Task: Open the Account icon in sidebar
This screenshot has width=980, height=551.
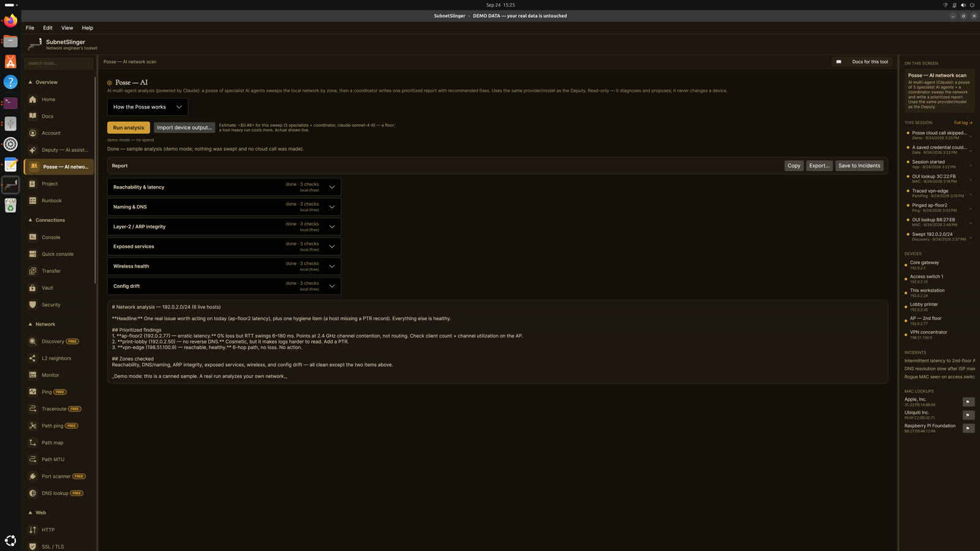Action: point(32,133)
